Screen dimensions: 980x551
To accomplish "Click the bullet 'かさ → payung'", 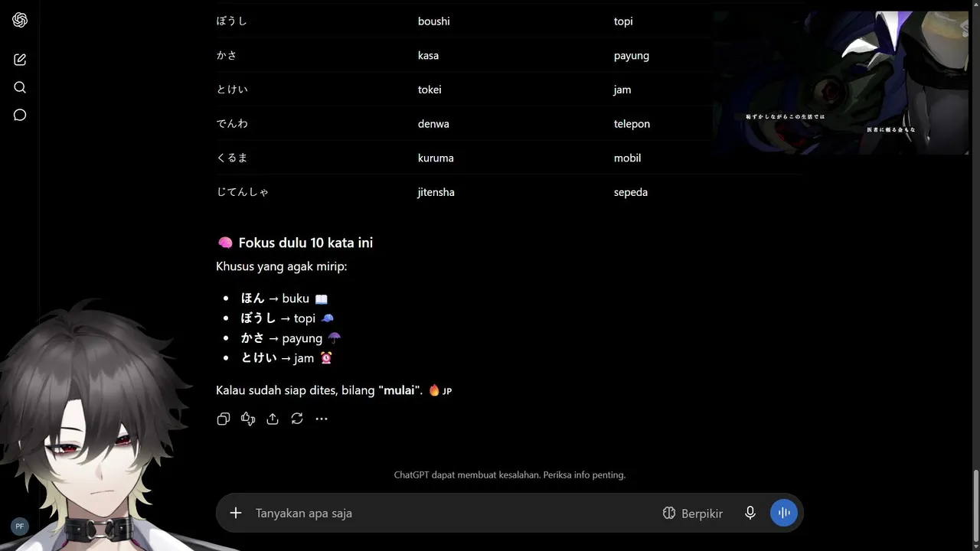I will tap(291, 338).
